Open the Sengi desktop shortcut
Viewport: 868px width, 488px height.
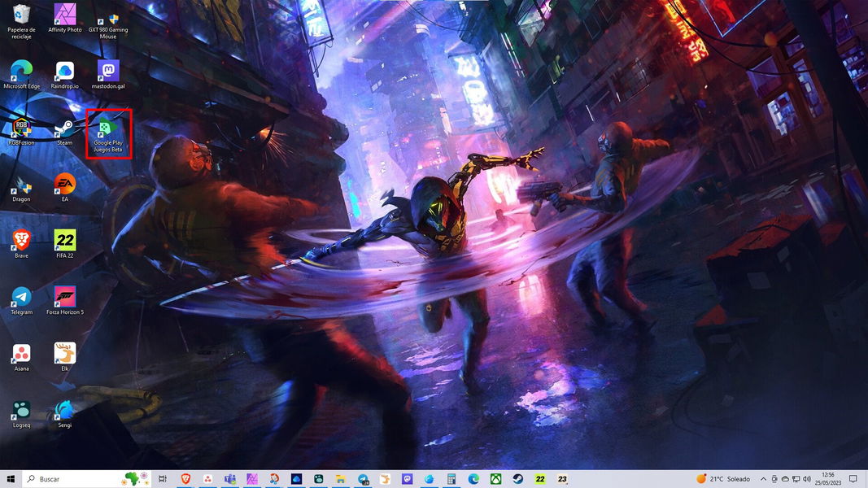pyautogui.click(x=65, y=413)
